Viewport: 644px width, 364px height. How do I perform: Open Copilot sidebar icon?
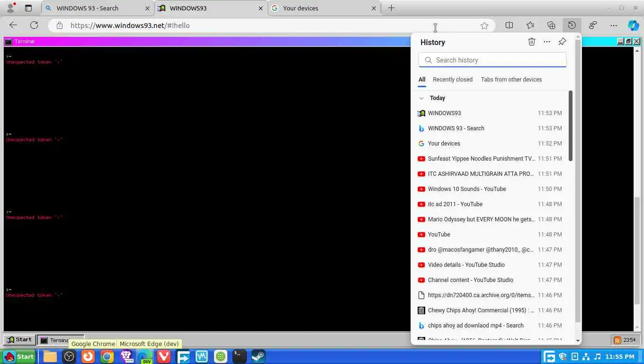pyautogui.click(x=633, y=26)
